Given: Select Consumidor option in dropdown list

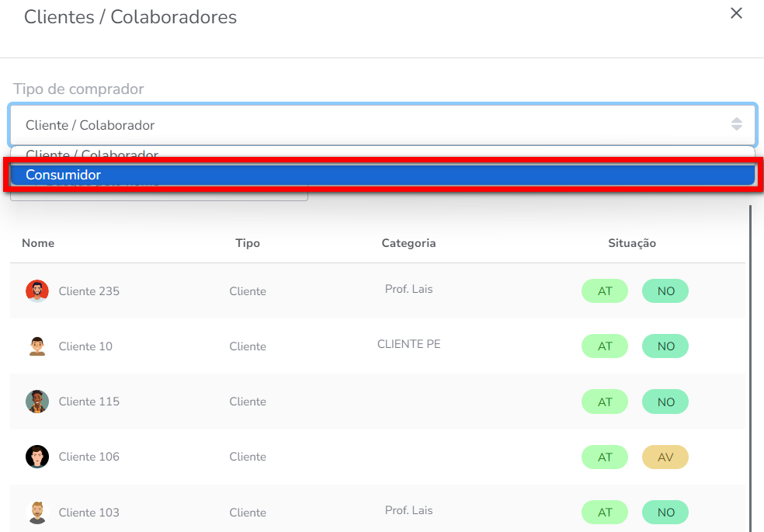Looking at the screenshot, I should point(64,176).
